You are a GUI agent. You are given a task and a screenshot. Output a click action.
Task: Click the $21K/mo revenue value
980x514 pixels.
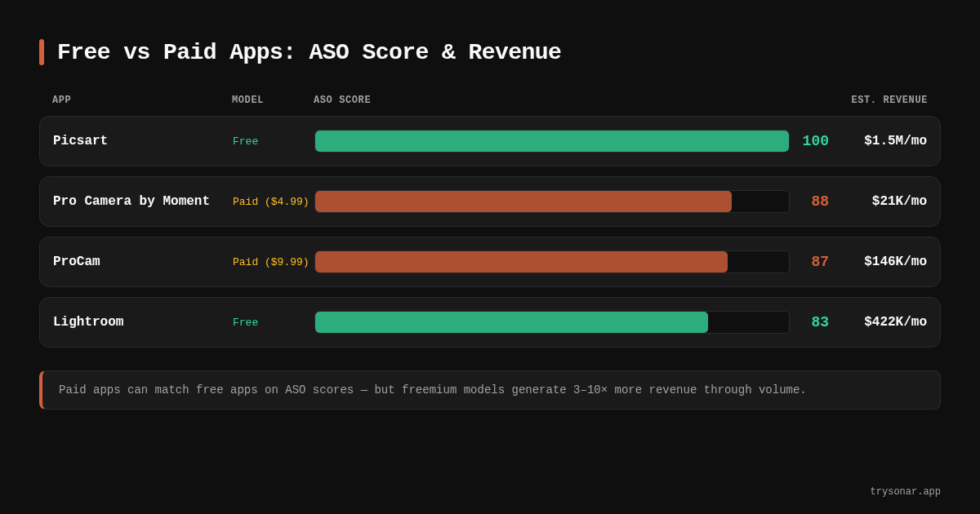(x=899, y=202)
